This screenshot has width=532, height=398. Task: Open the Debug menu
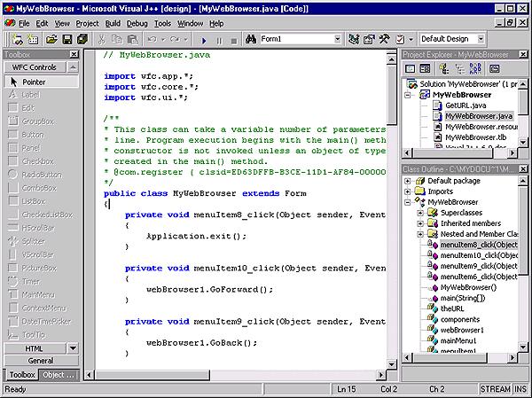tap(137, 22)
